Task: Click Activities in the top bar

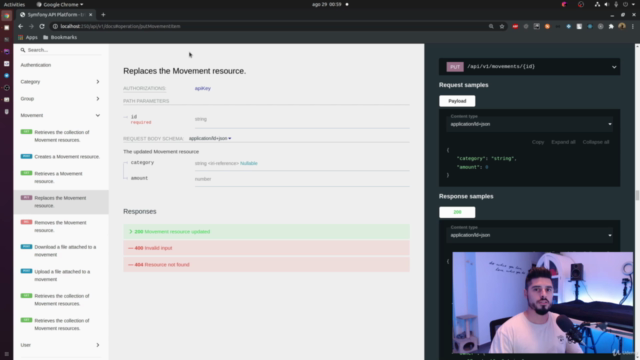Action: (14, 4)
